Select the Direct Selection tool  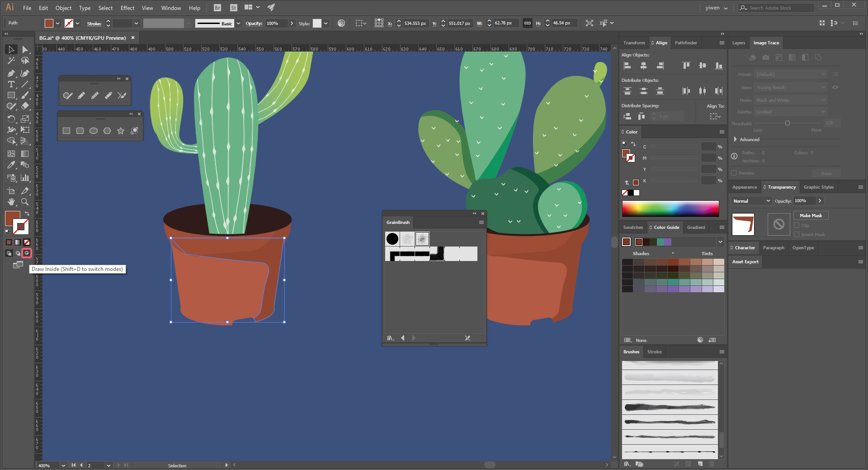click(25, 50)
